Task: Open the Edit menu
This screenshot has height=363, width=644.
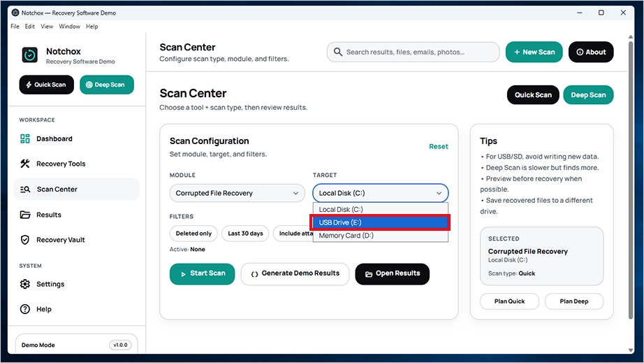Action: 29,27
